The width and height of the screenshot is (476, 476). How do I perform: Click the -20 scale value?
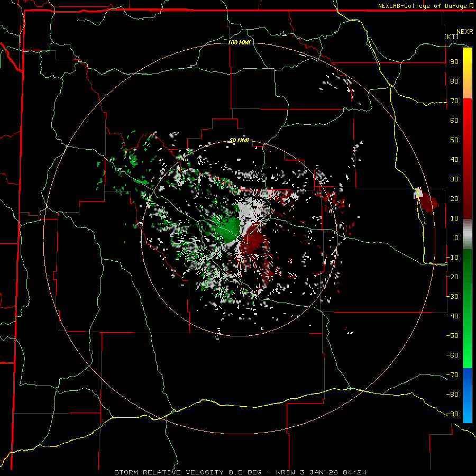point(452,277)
